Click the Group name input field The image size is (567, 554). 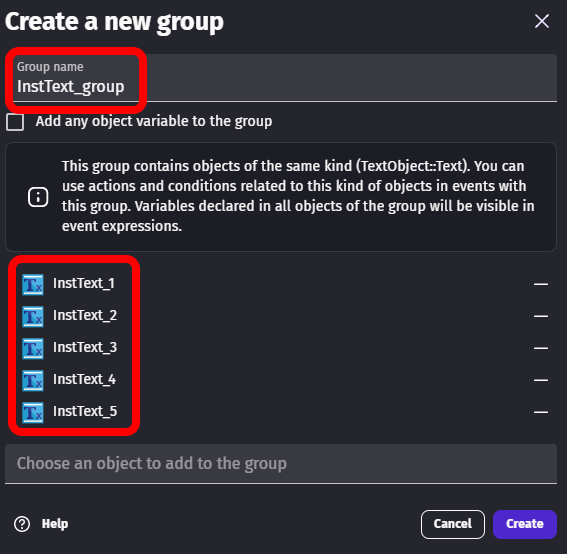281,78
